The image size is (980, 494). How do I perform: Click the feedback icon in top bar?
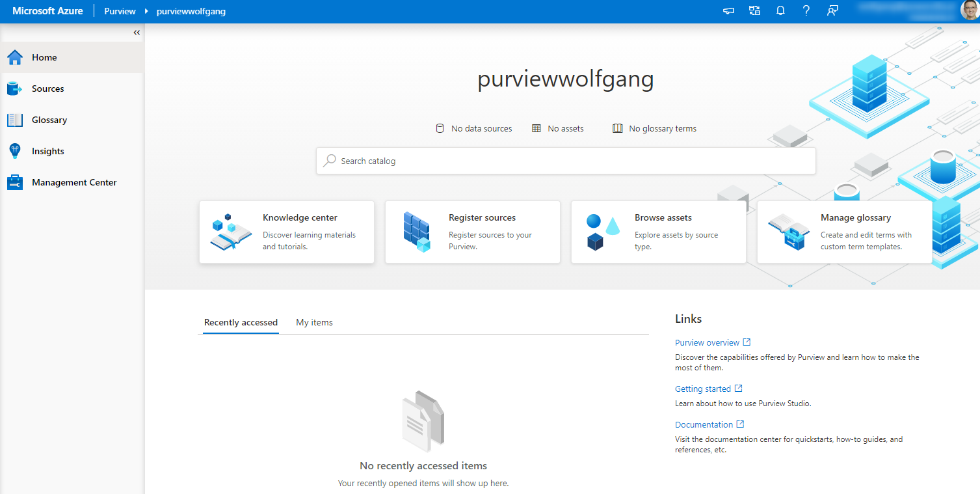833,10
